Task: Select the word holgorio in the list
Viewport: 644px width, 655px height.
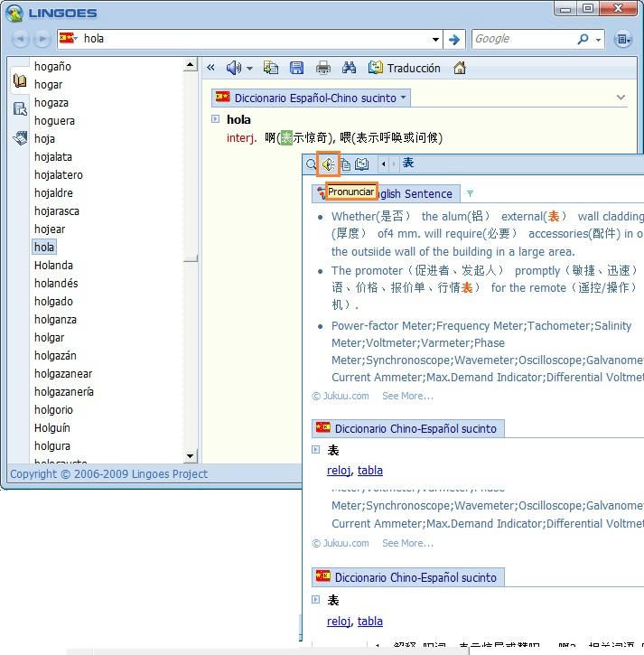Action: 54,410
